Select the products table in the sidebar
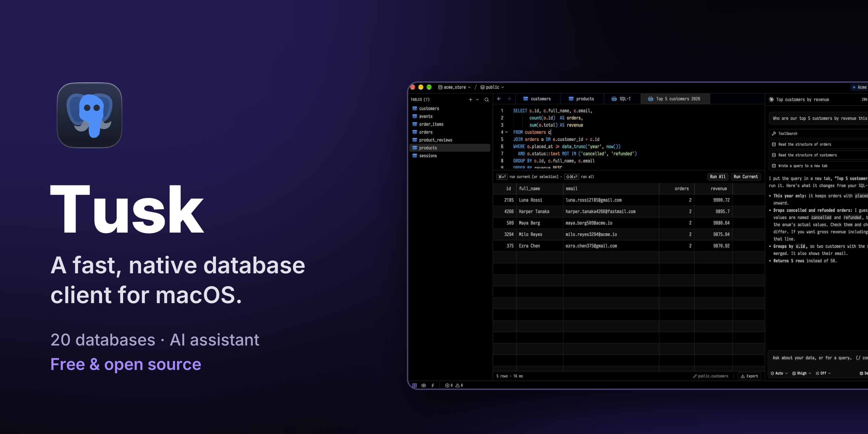The image size is (868, 434). coord(450,148)
